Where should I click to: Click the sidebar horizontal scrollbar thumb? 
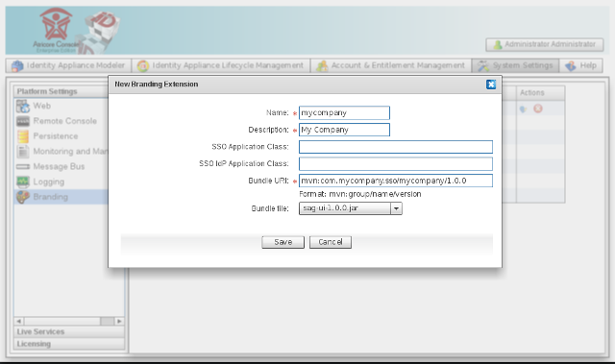(x=107, y=322)
